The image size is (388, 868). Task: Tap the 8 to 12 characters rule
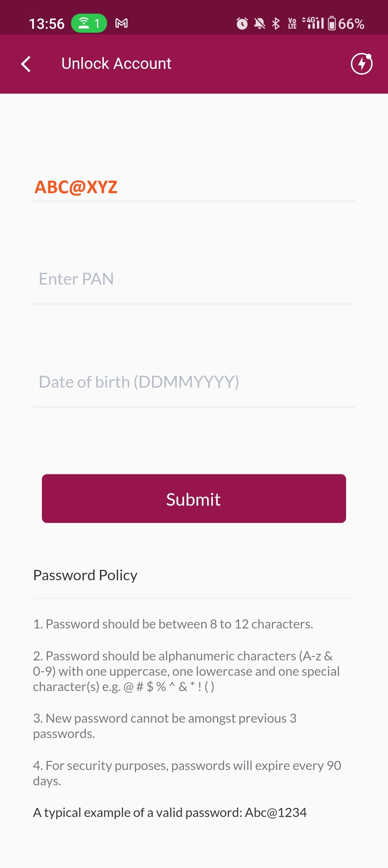(x=173, y=624)
